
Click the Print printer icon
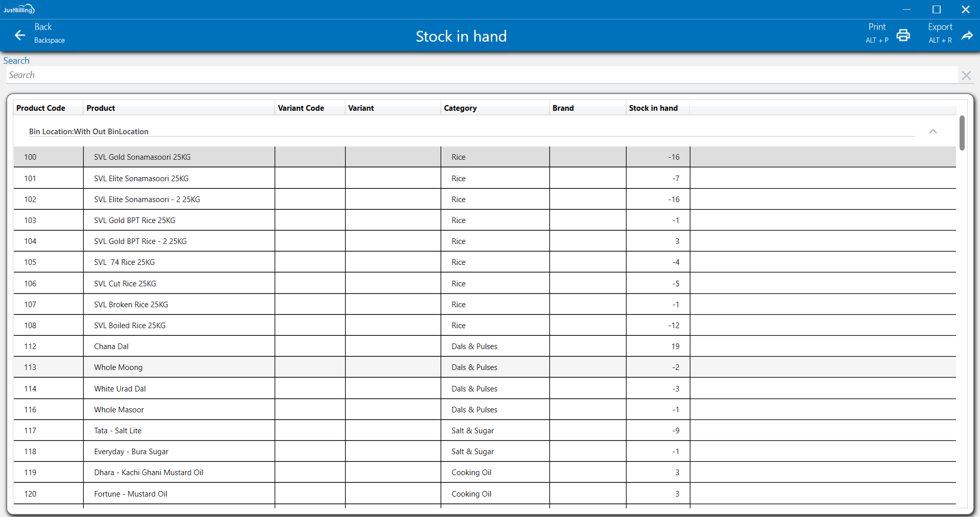[903, 35]
